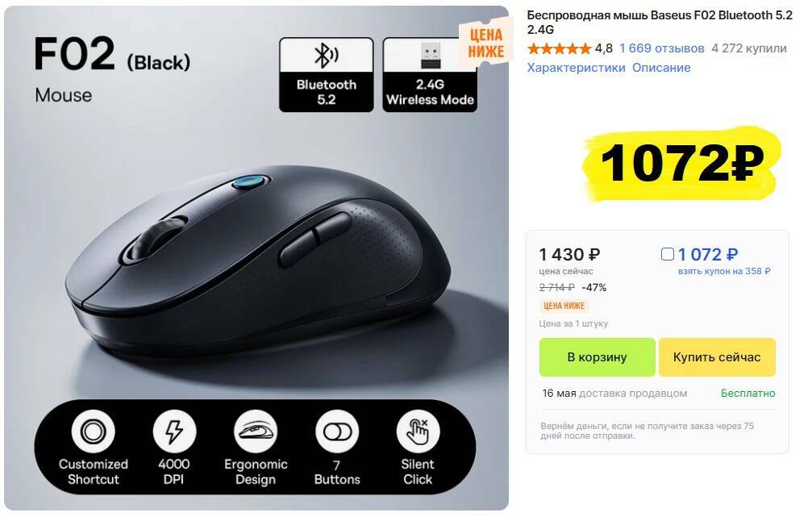Click the orange rating stars
Viewport: 812px width, 521px height.
[x=559, y=48]
